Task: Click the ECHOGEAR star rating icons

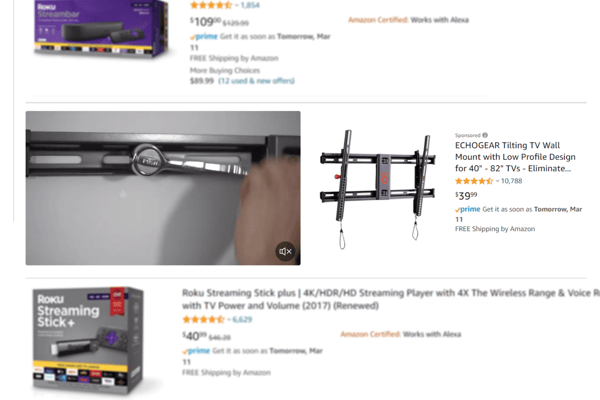Action: tap(474, 181)
